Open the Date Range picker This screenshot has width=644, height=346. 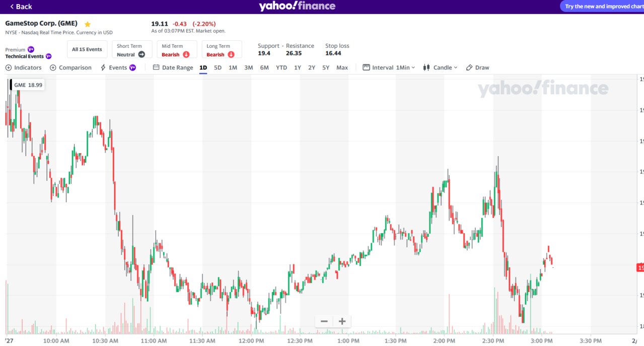coord(173,67)
